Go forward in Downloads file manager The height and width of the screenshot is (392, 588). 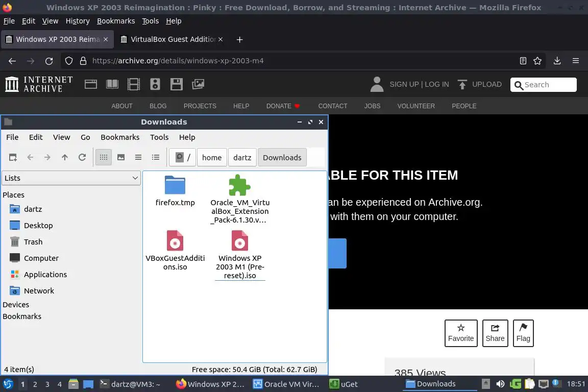[x=47, y=158]
